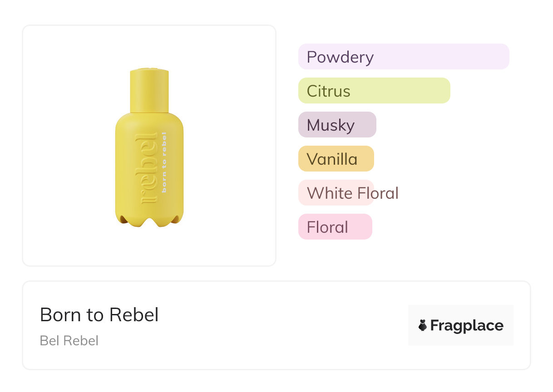
Task: Choose the Vanilla accord bar
Action: (336, 159)
